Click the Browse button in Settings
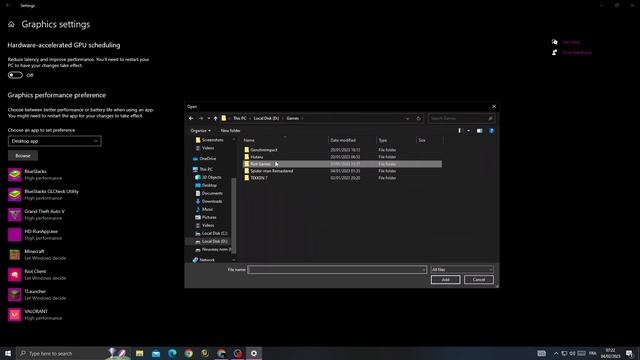 23,156
